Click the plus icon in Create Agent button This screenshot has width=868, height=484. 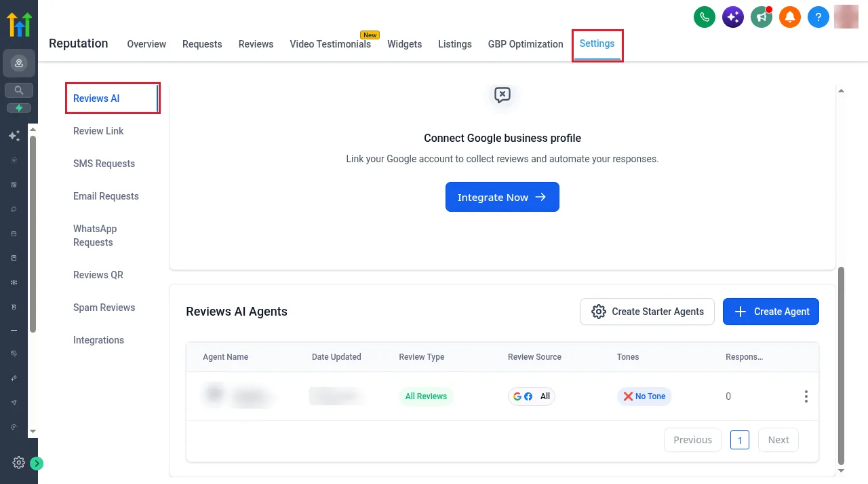point(741,312)
